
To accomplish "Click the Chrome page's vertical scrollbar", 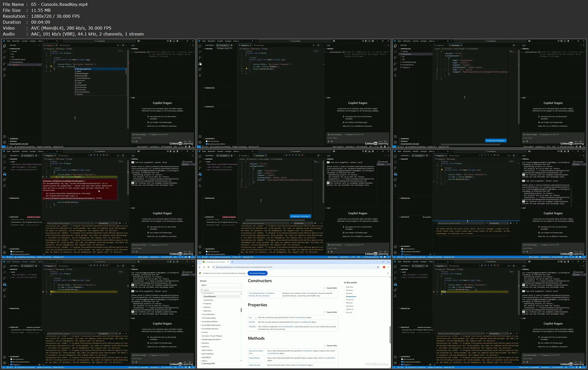I will coord(390,334).
